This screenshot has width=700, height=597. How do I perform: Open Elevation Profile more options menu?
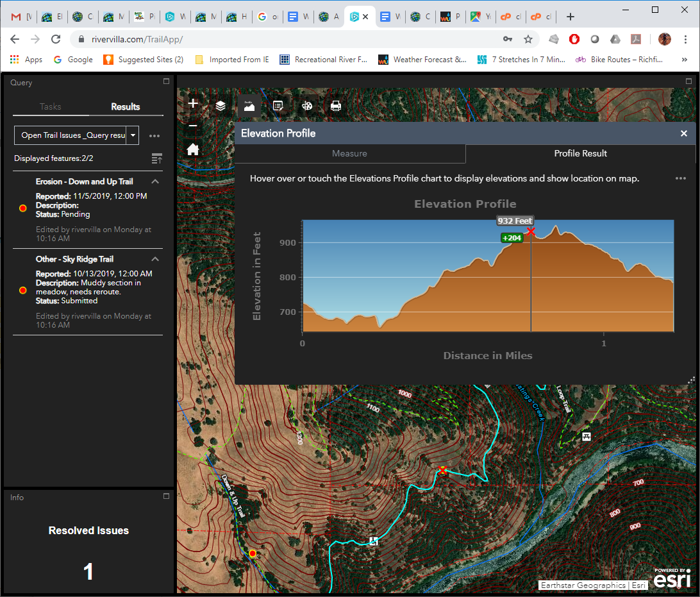[680, 178]
